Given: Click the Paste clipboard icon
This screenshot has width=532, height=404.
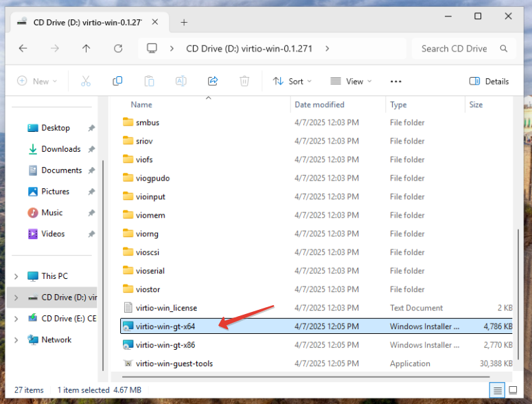Looking at the screenshot, I should click(x=149, y=81).
